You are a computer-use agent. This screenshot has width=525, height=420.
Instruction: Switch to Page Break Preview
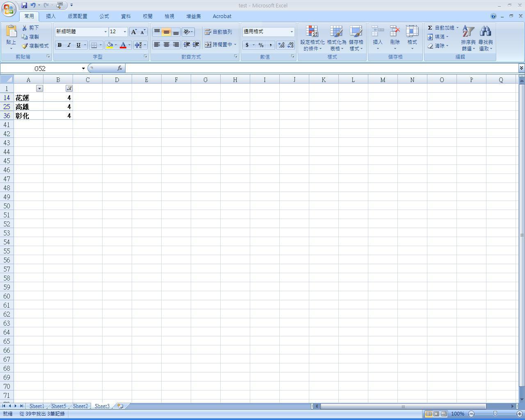point(444,414)
